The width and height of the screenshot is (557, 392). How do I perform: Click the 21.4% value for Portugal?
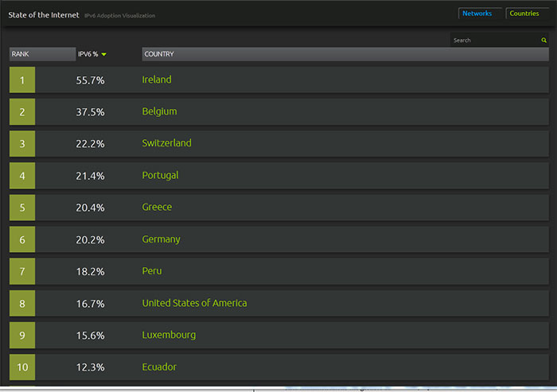pos(90,176)
